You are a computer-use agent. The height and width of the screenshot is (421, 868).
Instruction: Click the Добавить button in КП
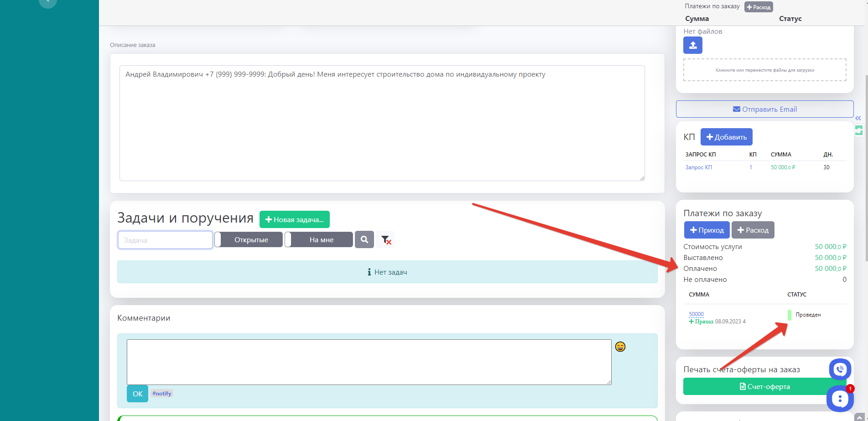726,137
